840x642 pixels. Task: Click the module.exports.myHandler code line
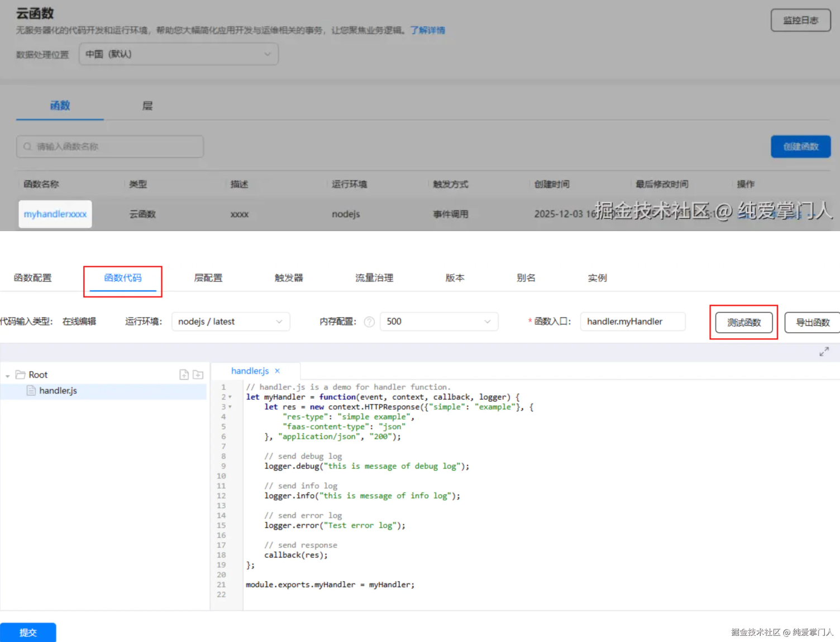point(330,584)
